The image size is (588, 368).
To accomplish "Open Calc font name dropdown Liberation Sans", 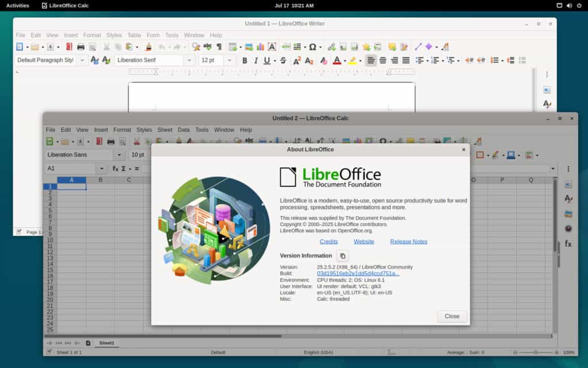I will (119, 155).
